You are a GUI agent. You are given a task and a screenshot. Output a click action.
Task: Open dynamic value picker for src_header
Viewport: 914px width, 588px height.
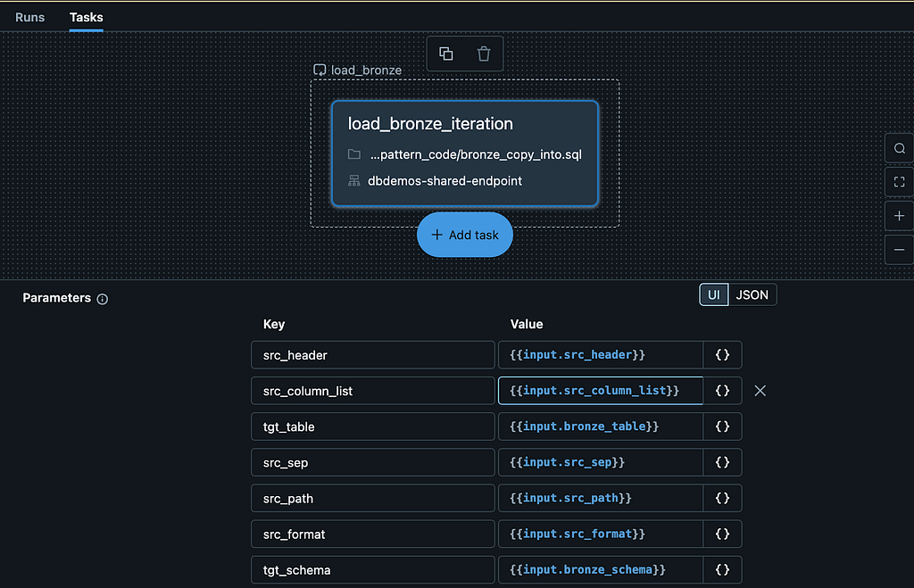coord(722,355)
